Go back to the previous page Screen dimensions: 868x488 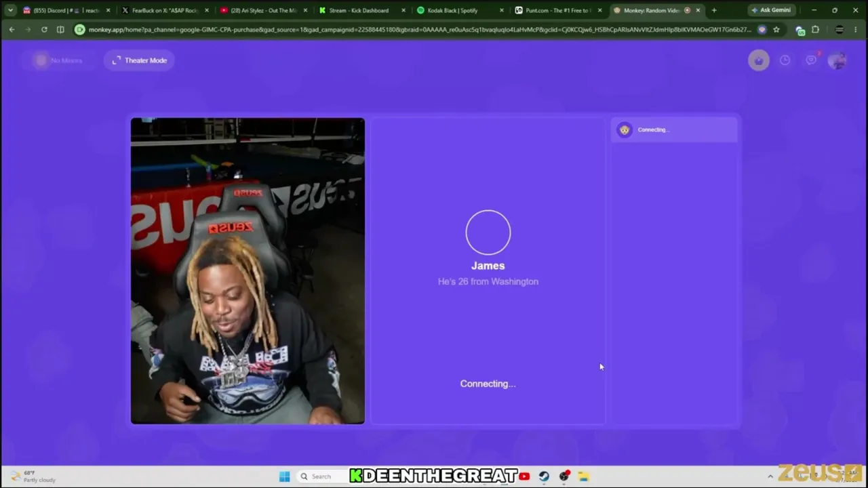point(12,30)
